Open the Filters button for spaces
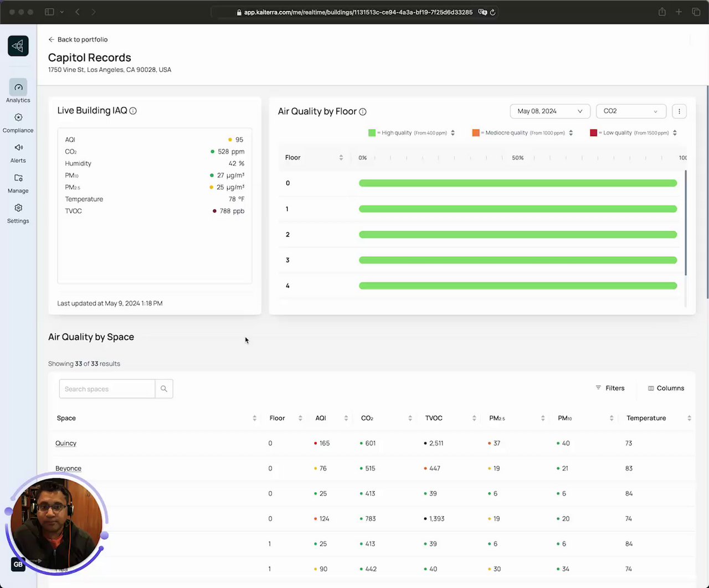 pyautogui.click(x=610, y=388)
